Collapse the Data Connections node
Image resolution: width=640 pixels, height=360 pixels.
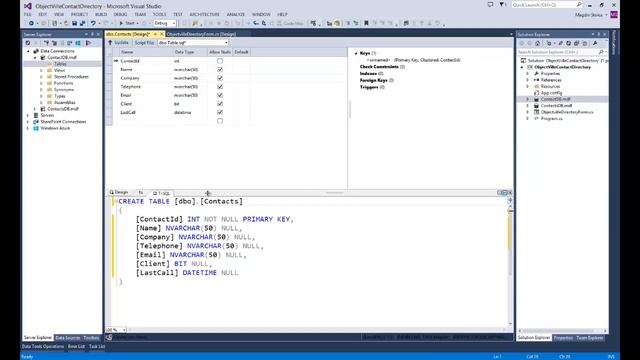[29, 51]
